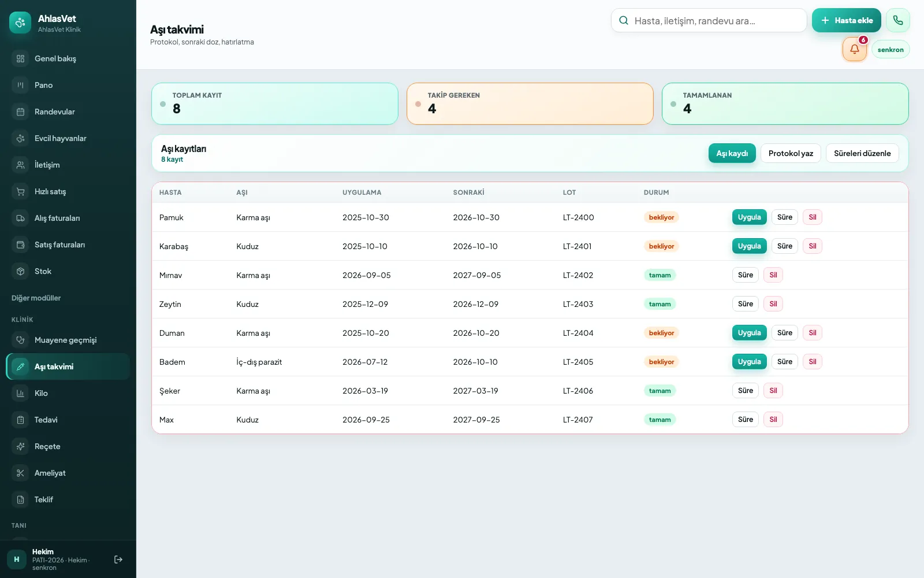924x578 pixels.
Task: Click the phone call icon button
Action: click(898, 20)
